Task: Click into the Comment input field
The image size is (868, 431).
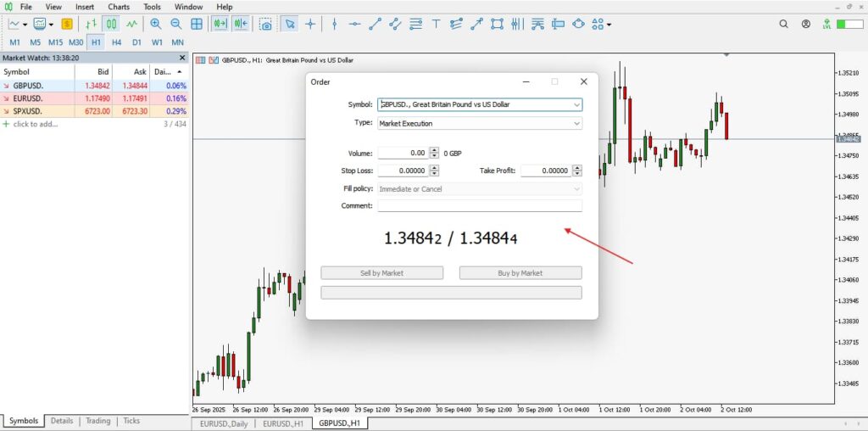Action: click(x=479, y=206)
